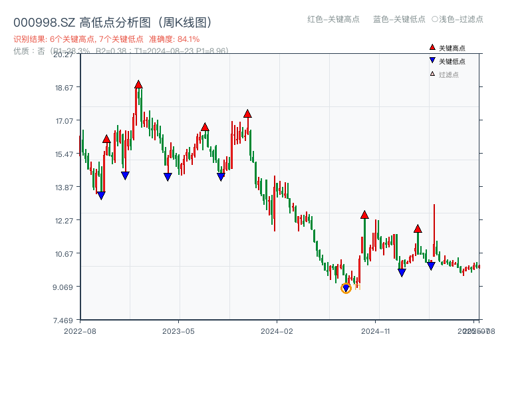Click the chart title 000998.SZ 高低点分析图
Viewport: 532px width, 399px height.
point(112,23)
